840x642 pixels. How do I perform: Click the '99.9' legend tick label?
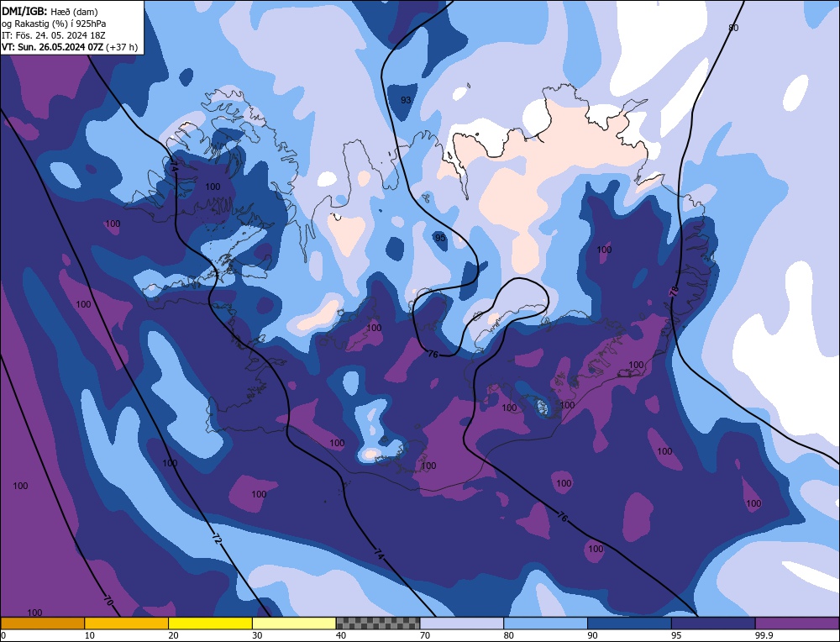click(x=764, y=635)
